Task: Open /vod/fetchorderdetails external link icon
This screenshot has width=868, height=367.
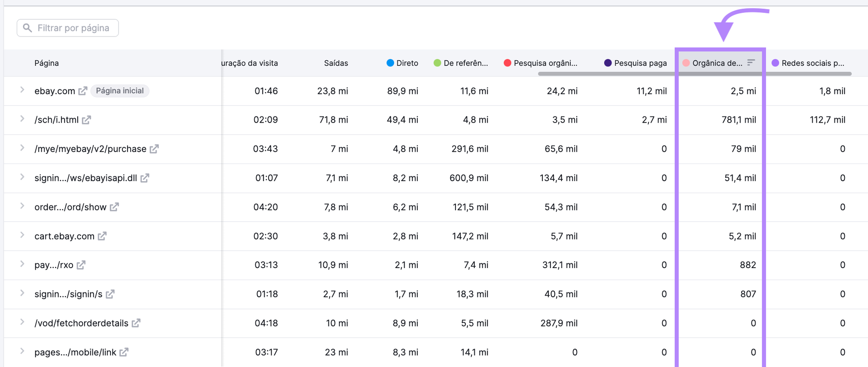Action: [x=136, y=323]
